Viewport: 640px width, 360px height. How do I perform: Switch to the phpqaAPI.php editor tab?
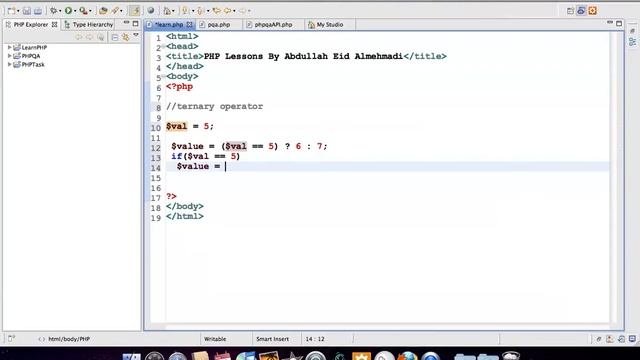pos(273,24)
